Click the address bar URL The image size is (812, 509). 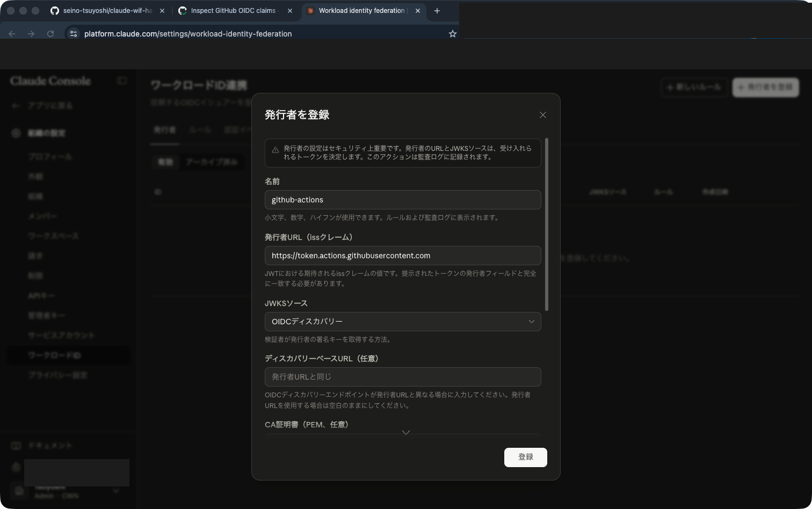[188, 34]
